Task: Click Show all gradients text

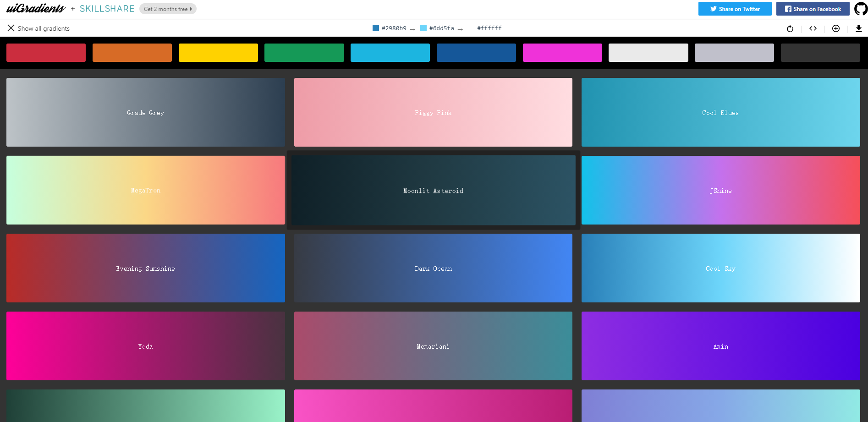Action: [44, 28]
